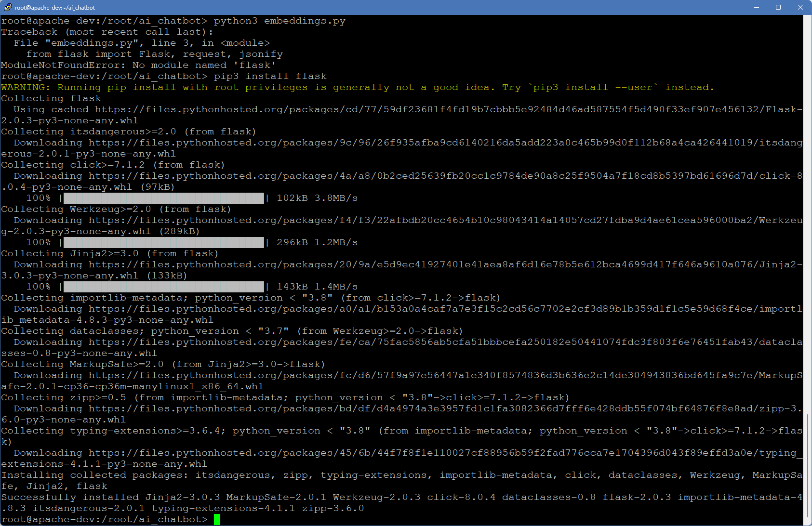Click the window title text root@apache-dev
This screenshot has width=812, height=526.
[x=55, y=7]
